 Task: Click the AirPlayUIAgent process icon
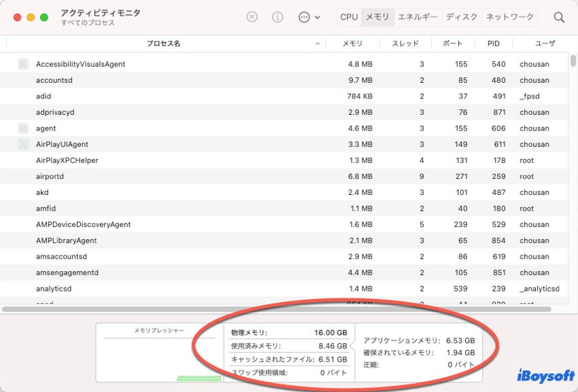(24, 144)
